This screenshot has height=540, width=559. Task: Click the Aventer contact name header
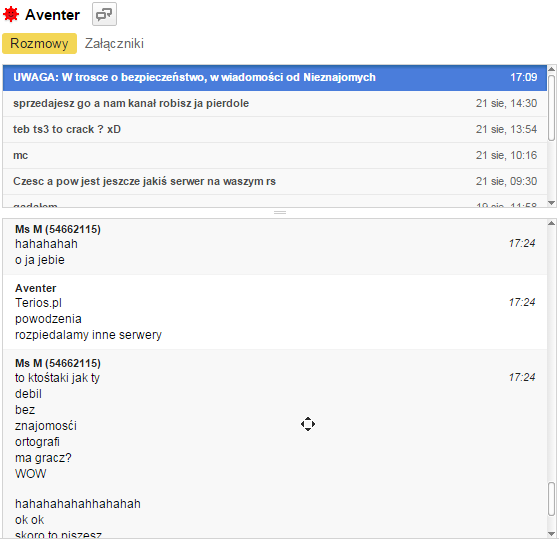(52, 15)
